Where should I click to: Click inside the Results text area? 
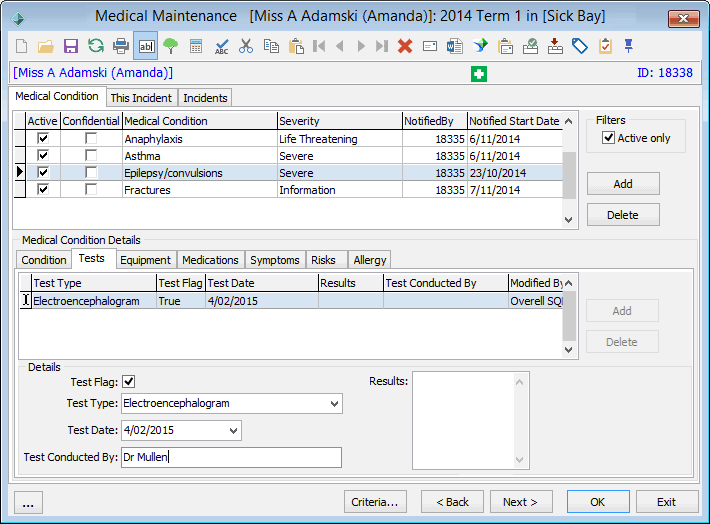(x=470, y=421)
